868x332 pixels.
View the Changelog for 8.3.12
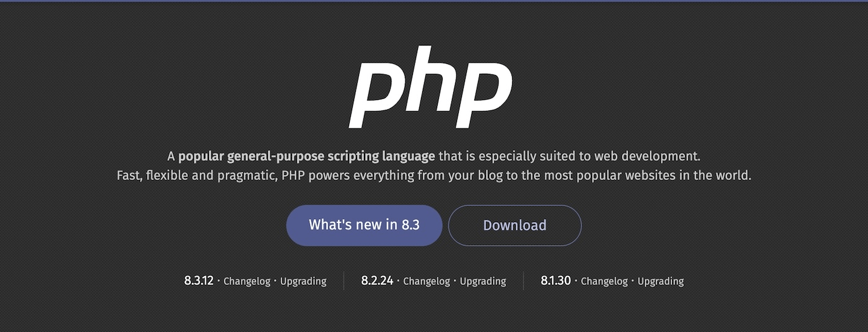[247, 281]
